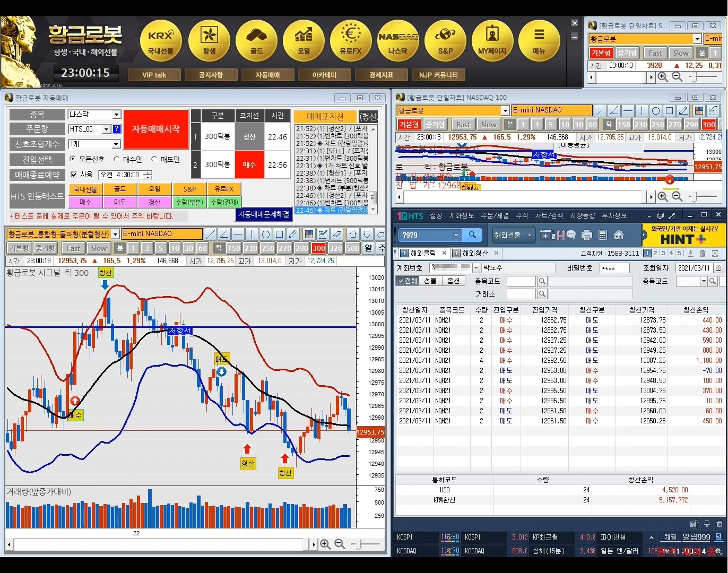Open the 유로FX euro icon
This screenshot has height=573, width=728.
point(351,41)
